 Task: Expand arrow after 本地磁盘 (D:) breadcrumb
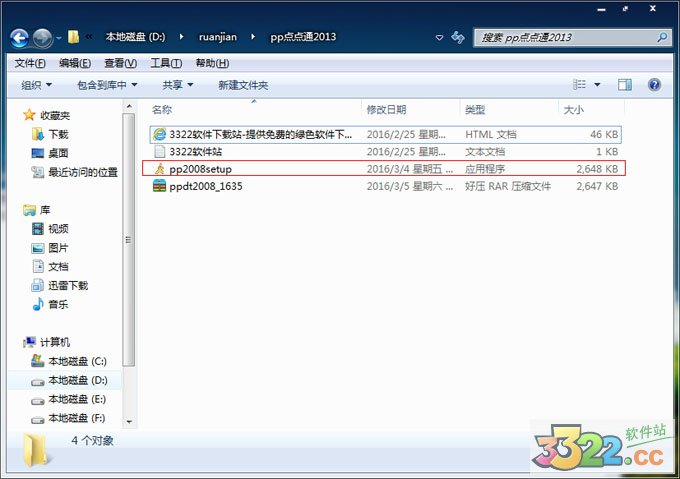pos(181,37)
